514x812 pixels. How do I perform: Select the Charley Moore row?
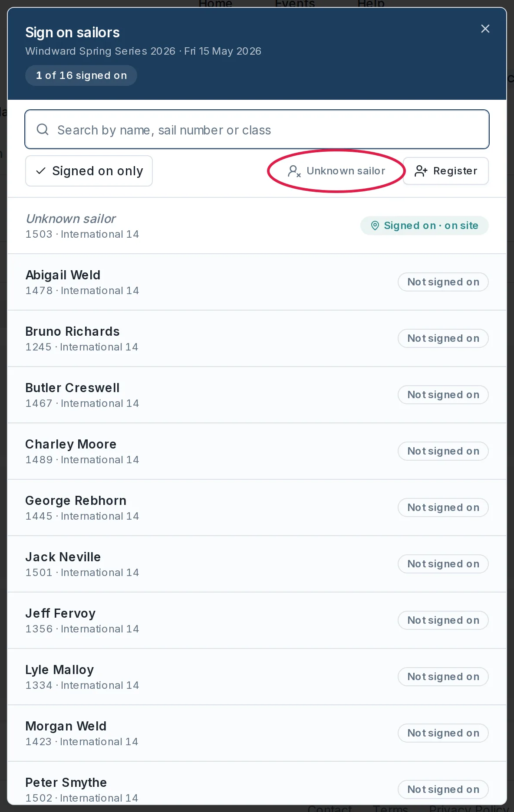click(x=257, y=451)
